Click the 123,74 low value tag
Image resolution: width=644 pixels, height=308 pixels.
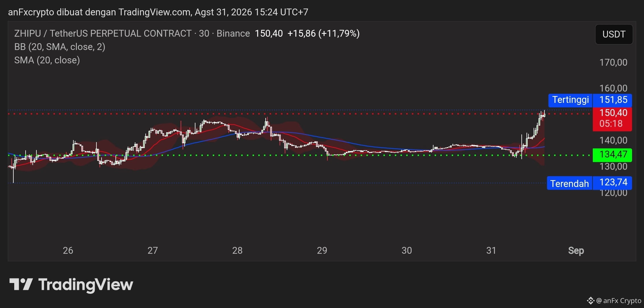(613, 182)
